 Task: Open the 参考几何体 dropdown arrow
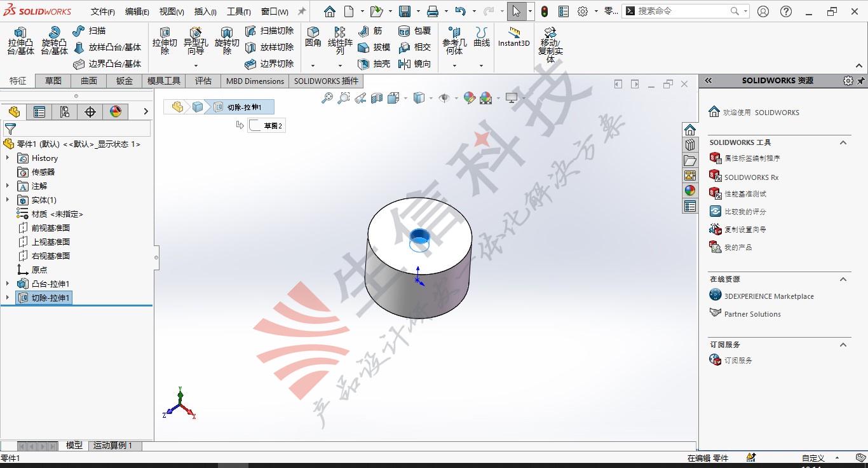click(x=454, y=65)
